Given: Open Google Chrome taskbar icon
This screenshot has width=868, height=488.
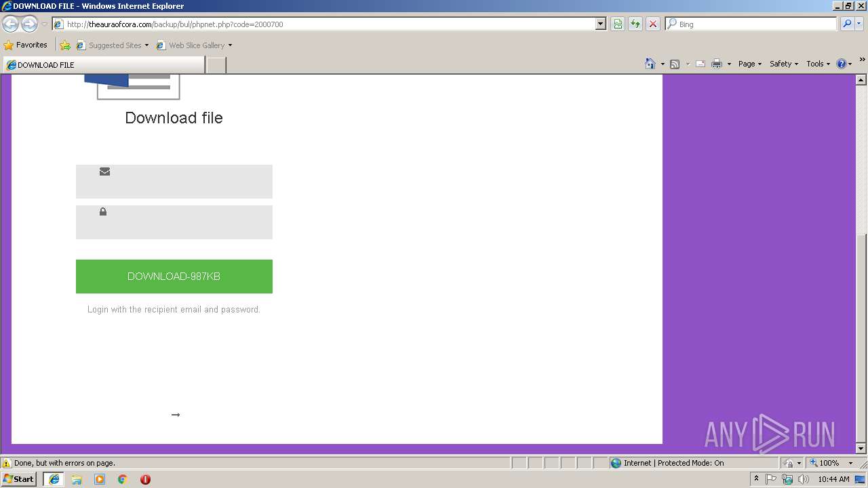Looking at the screenshot, I should click(x=123, y=479).
